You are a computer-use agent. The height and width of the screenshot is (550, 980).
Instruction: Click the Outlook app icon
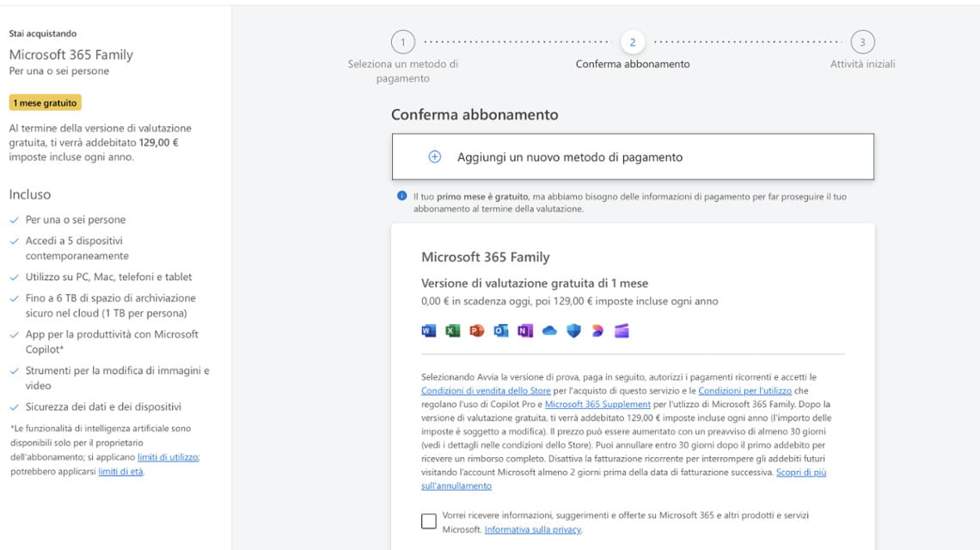[x=501, y=331]
